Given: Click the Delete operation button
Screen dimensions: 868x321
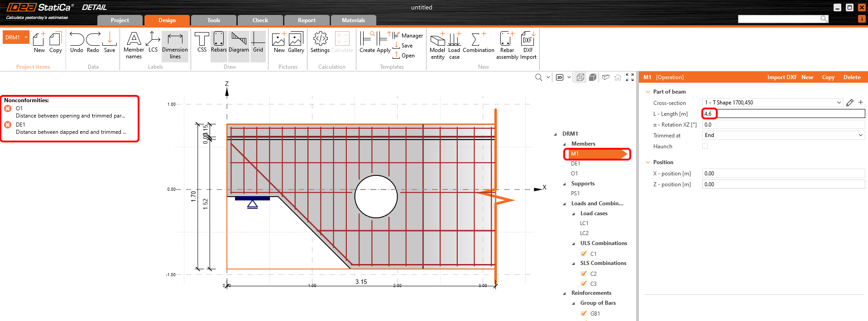Looking at the screenshot, I should point(852,77).
